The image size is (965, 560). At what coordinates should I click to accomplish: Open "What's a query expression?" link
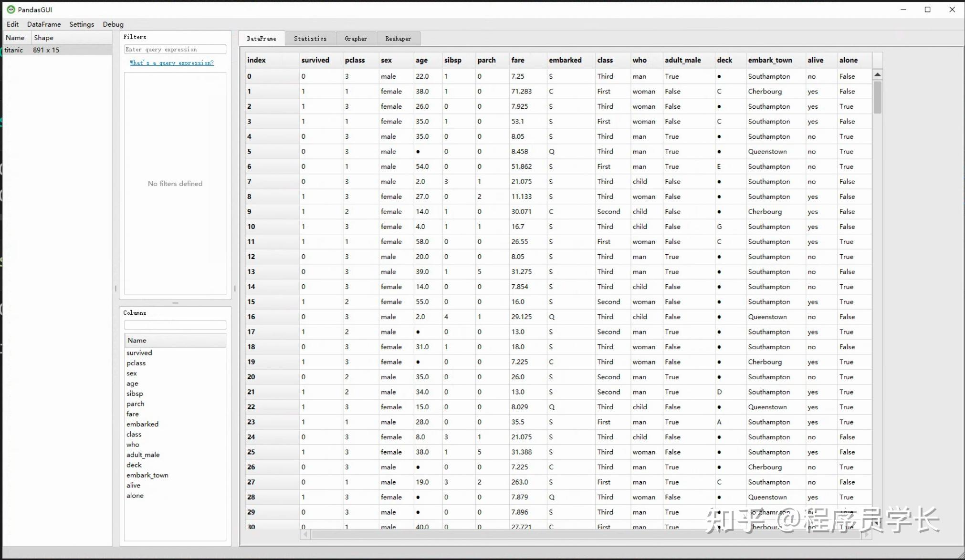pos(172,63)
